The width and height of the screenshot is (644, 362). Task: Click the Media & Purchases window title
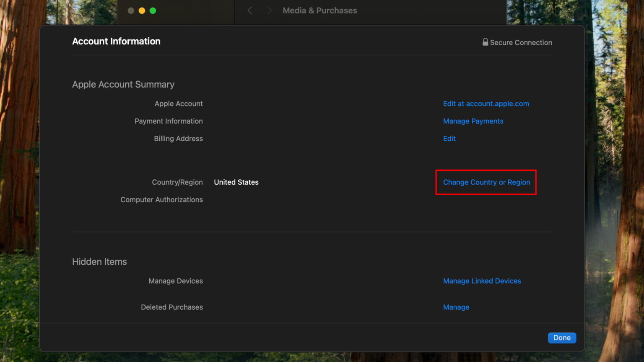[x=319, y=10]
